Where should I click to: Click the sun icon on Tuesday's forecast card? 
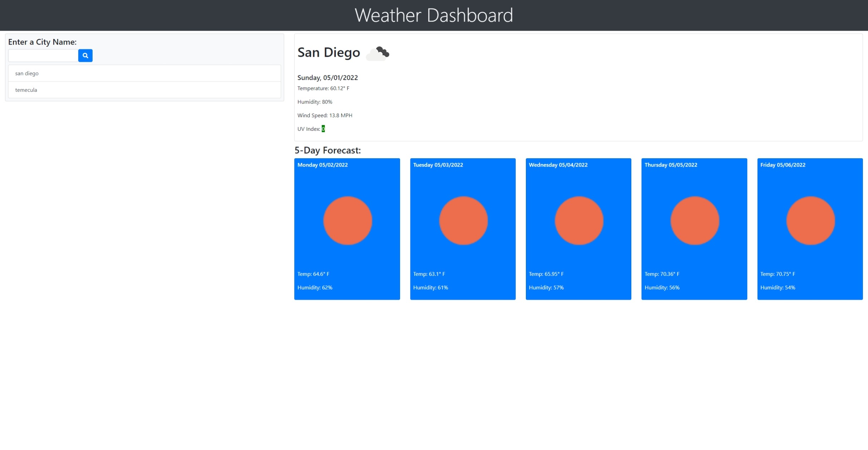[463, 220]
